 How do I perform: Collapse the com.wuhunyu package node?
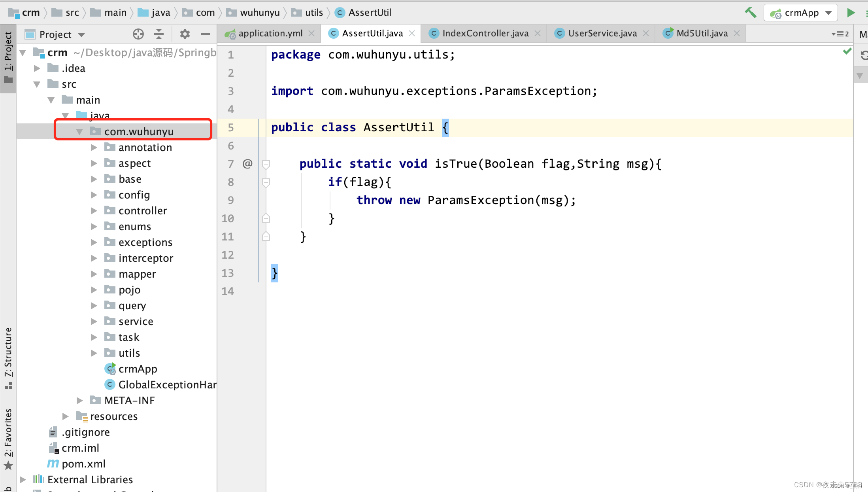79,132
